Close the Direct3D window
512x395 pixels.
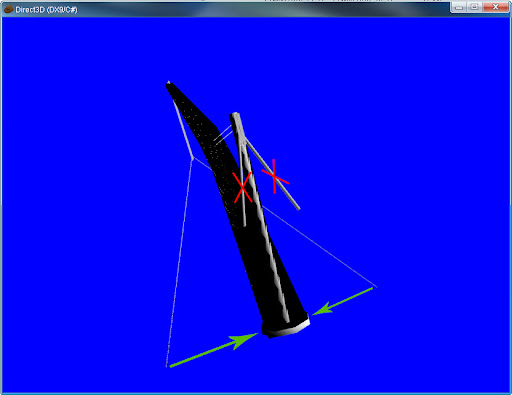pyautogui.click(x=495, y=7)
